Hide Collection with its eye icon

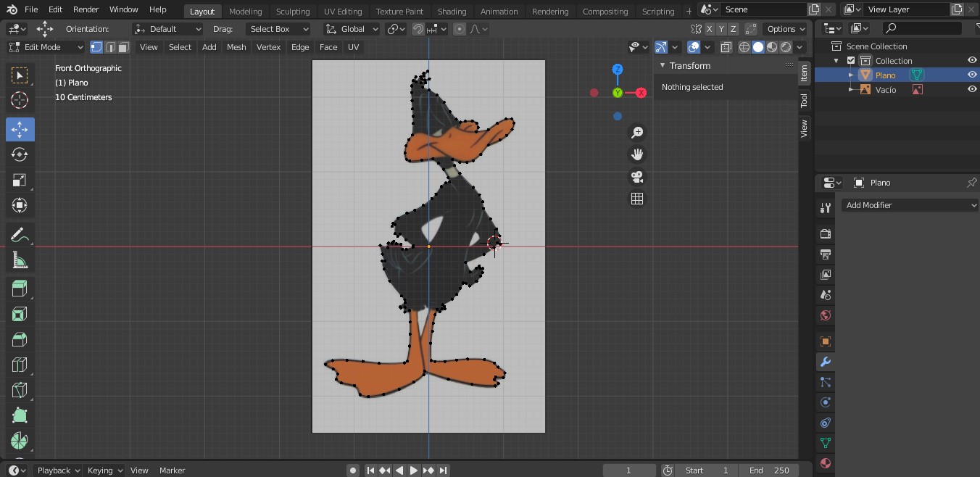point(972,61)
